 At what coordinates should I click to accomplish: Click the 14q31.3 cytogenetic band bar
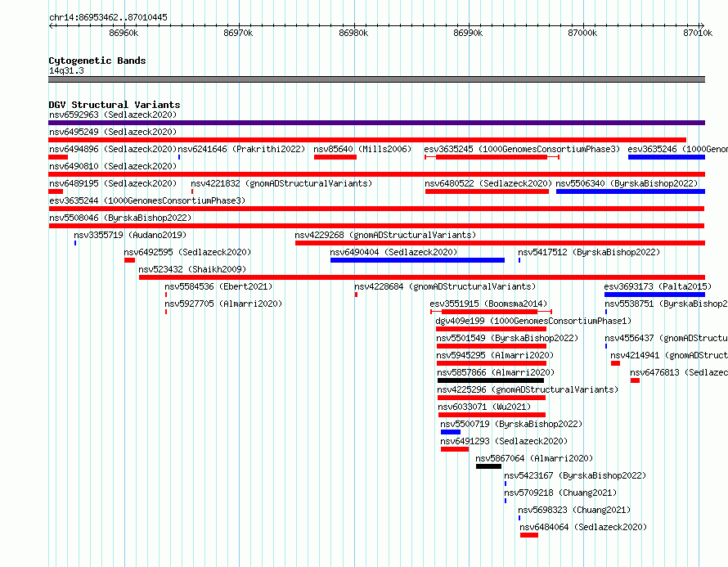click(x=376, y=79)
